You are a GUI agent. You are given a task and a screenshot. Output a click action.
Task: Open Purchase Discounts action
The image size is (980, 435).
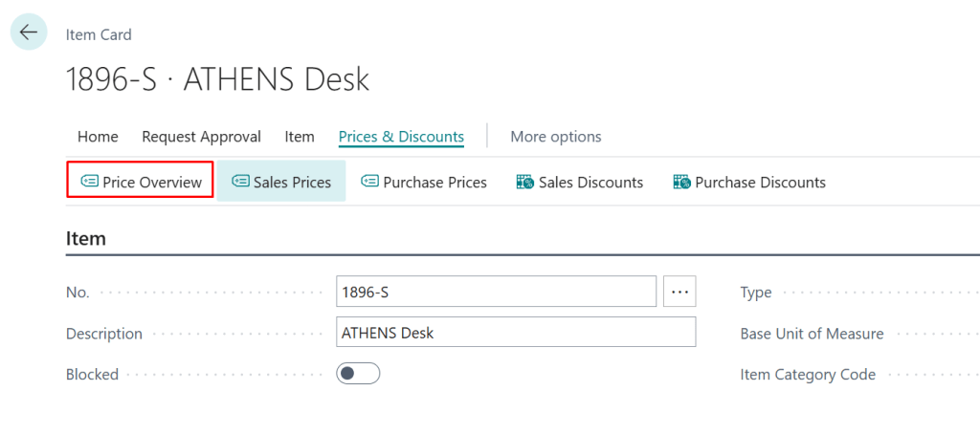(x=749, y=182)
